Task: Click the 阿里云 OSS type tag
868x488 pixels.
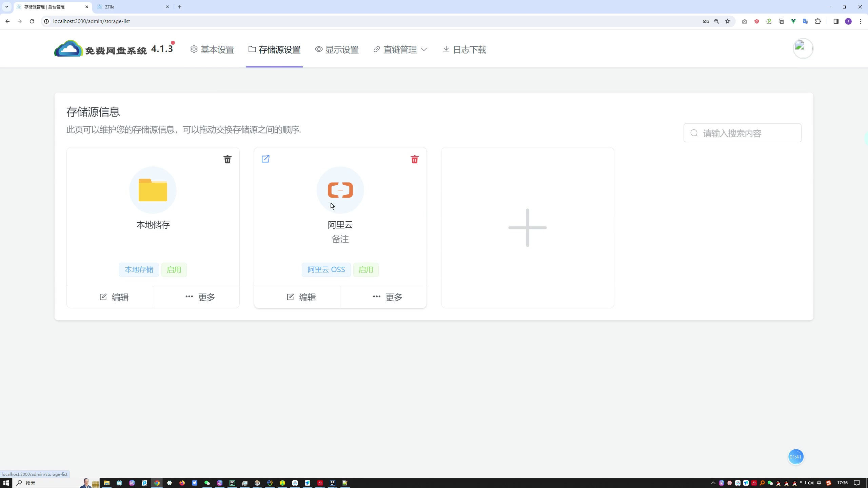Action: [326, 270]
